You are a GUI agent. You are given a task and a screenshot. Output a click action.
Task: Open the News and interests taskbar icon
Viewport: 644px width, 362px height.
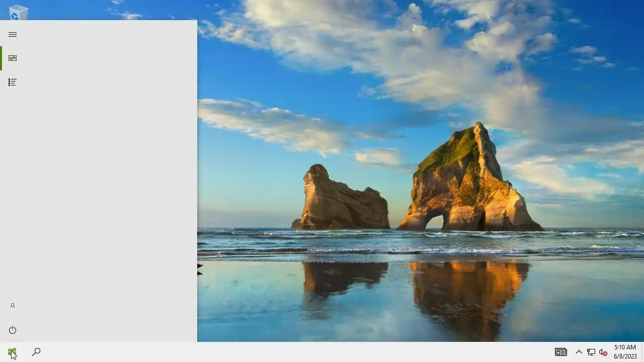click(560, 352)
